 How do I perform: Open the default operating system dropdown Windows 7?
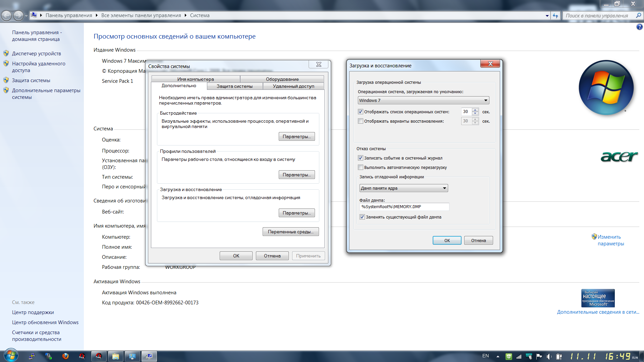[423, 101]
